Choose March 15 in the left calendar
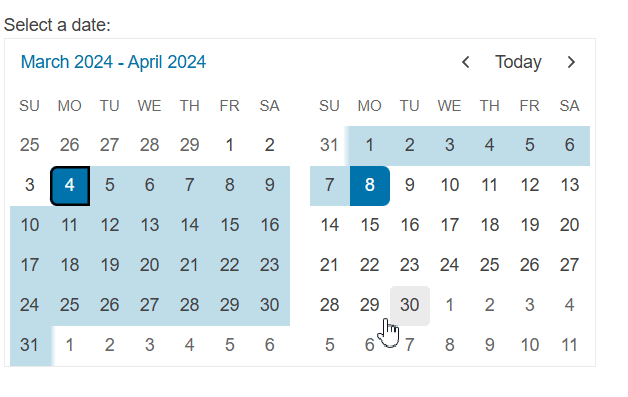Screen dimensions: 628x397 [x=229, y=226]
